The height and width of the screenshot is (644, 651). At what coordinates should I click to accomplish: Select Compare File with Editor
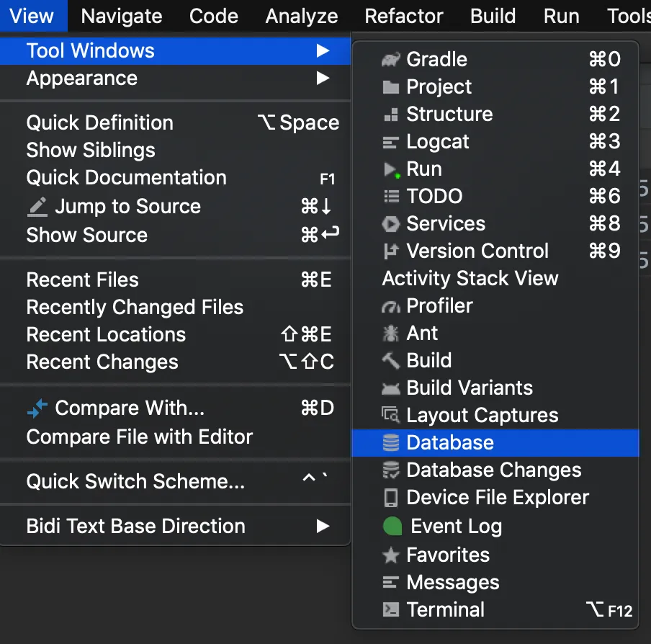click(140, 437)
